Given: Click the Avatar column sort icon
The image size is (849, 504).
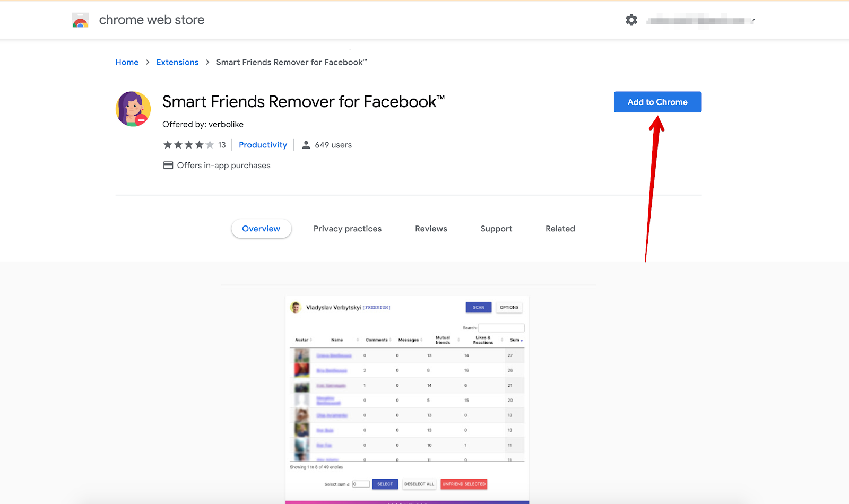Looking at the screenshot, I should coord(310,340).
